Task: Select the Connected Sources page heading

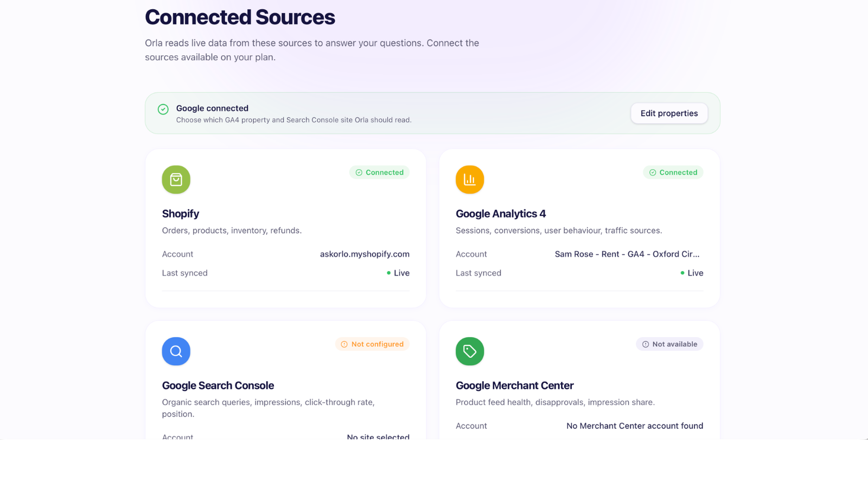Action: click(240, 17)
